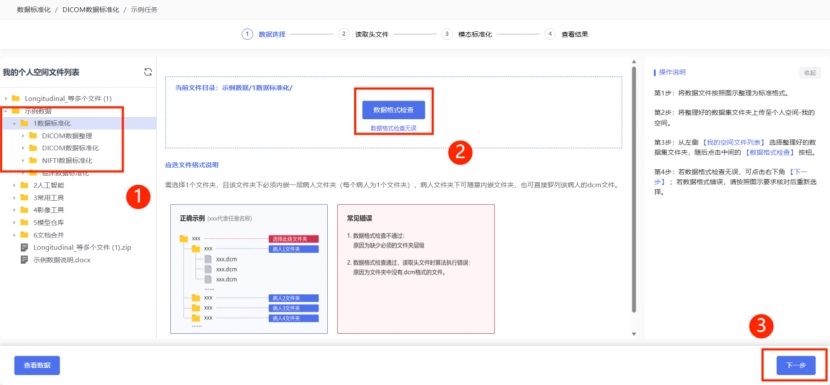Select 示例数据说明.docx file name
The height and width of the screenshot is (385, 830).
[x=62, y=259]
